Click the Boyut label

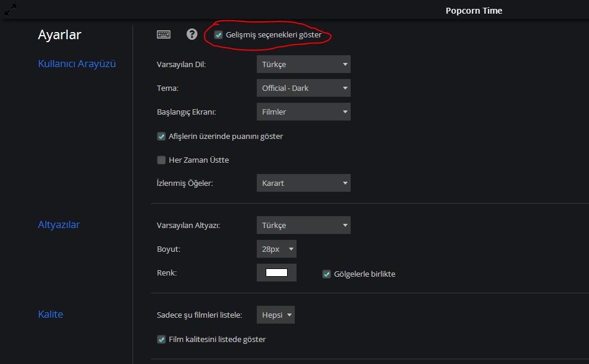(x=168, y=249)
